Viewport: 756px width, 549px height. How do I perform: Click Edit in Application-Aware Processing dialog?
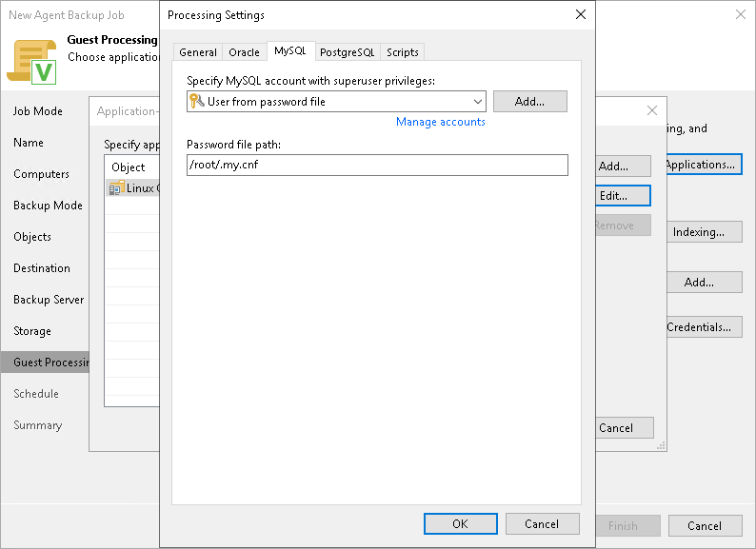623,196
